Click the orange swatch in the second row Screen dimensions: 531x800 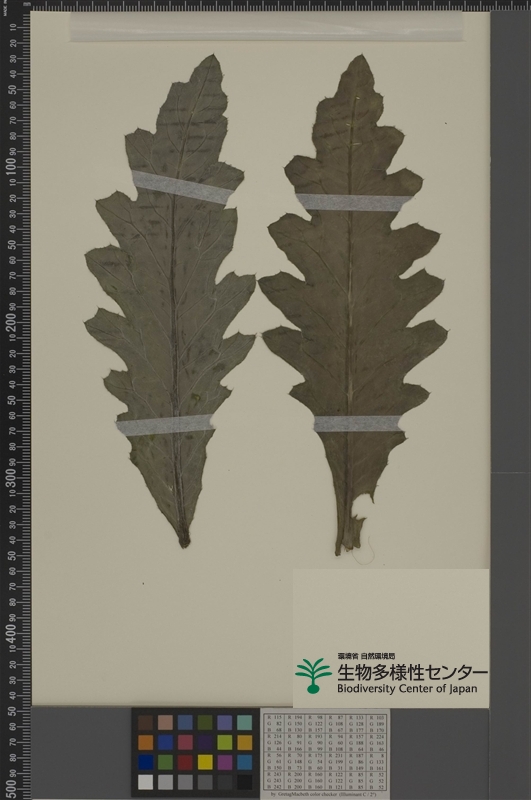point(145,742)
